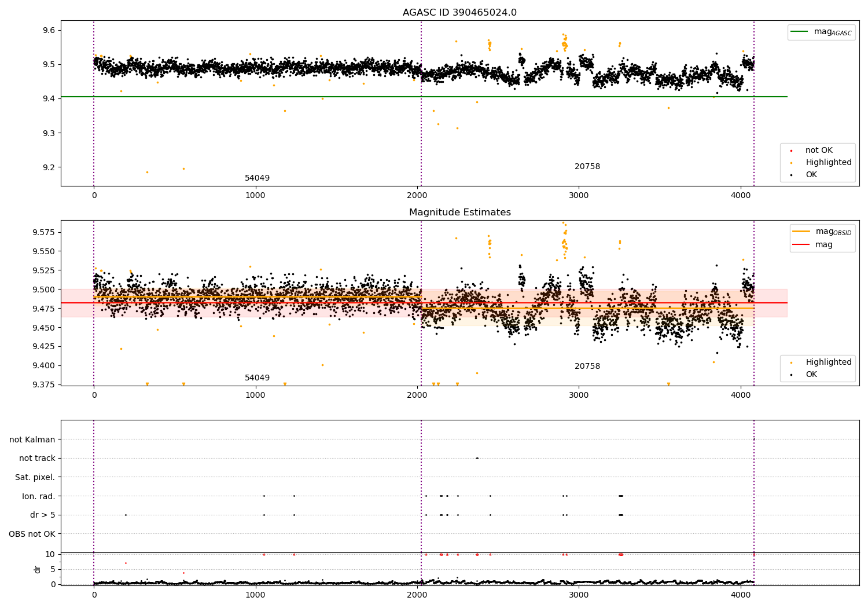Select "Highlighted" in the Magnitude Estimates legend
Viewport: 868px width, 608px height.
pos(829,362)
